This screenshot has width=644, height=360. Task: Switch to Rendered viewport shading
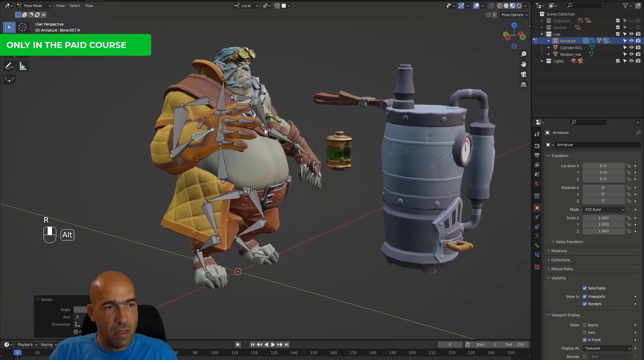[519, 6]
